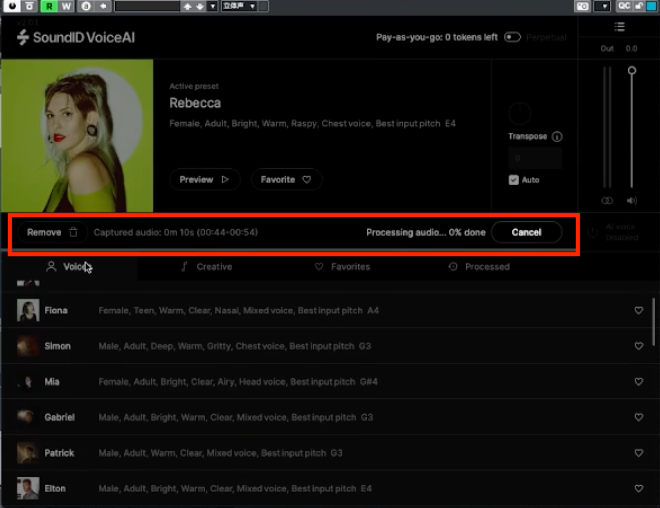This screenshot has height=508, width=660.
Task: Click the stereo link icon below meters
Action: click(607, 200)
